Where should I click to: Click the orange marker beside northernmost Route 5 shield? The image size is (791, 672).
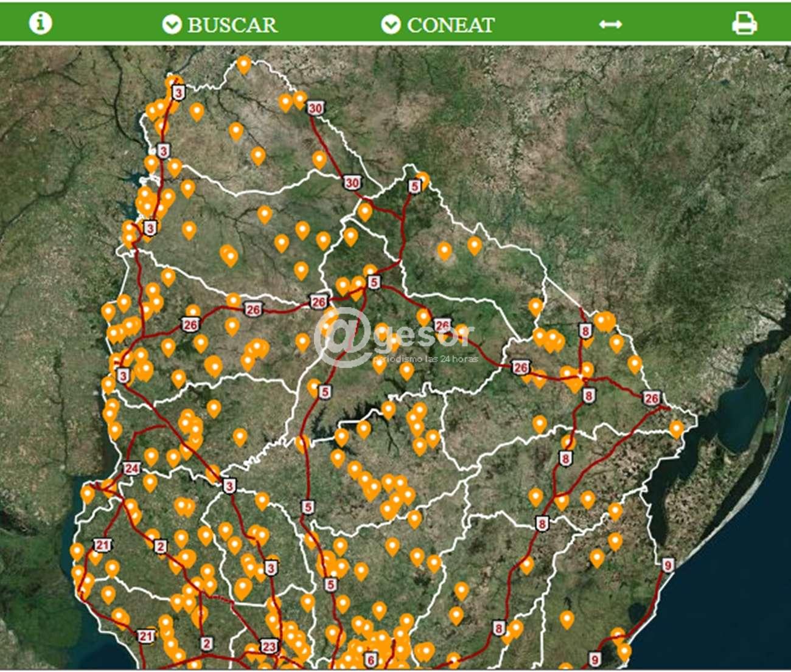423,179
